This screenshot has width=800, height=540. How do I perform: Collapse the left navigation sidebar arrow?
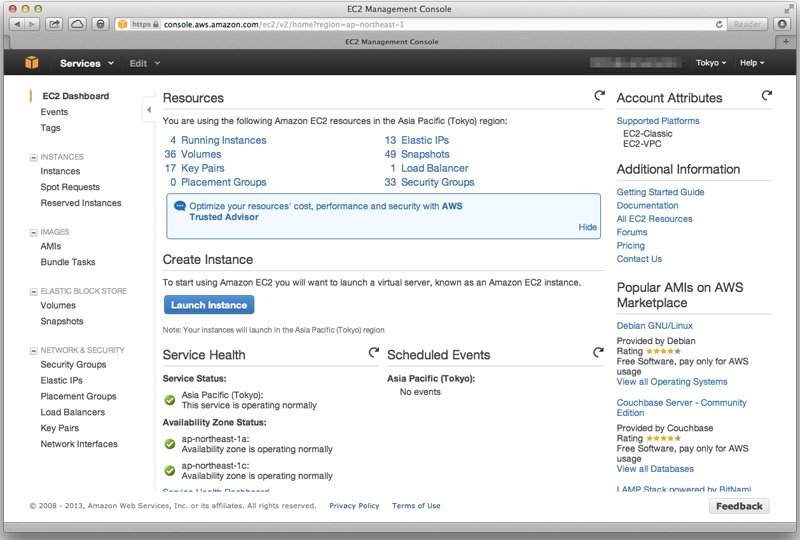click(x=148, y=109)
